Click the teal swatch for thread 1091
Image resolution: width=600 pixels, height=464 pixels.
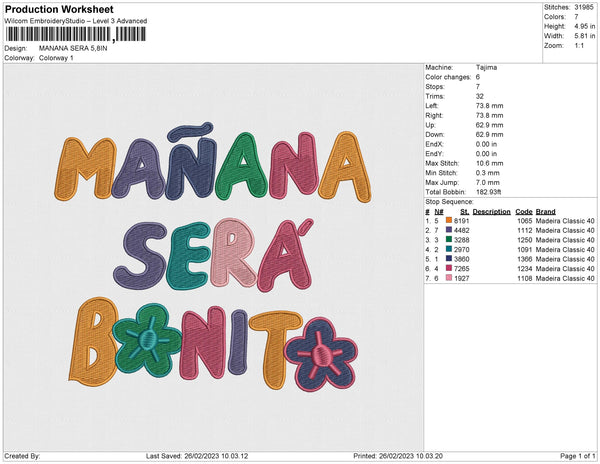(x=449, y=249)
